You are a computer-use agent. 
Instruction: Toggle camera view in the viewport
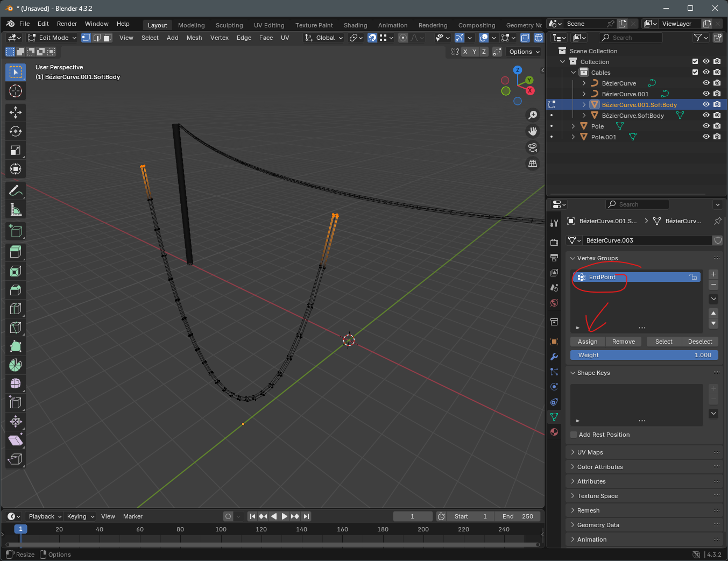(x=533, y=147)
